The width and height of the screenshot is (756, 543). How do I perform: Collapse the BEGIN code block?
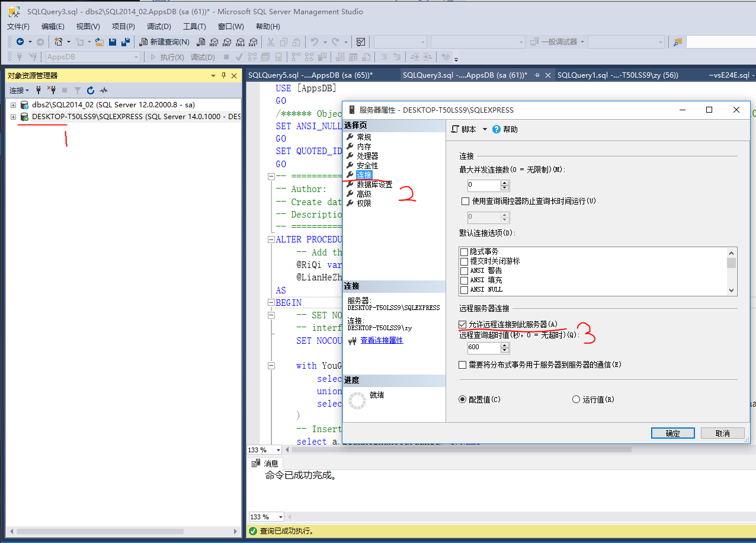point(271,303)
